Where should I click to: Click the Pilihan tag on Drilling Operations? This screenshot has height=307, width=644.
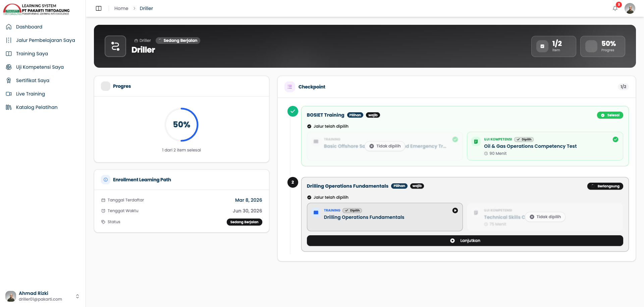[399, 186]
